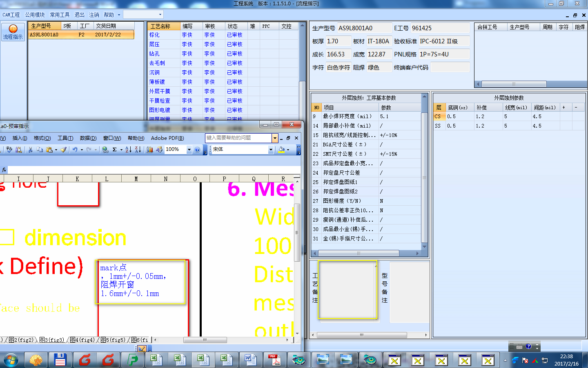Image resolution: width=588 pixels, height=368 pixels.
Task: Open the Adobe PDF(B) menu
Action: [x=167, y=138]
